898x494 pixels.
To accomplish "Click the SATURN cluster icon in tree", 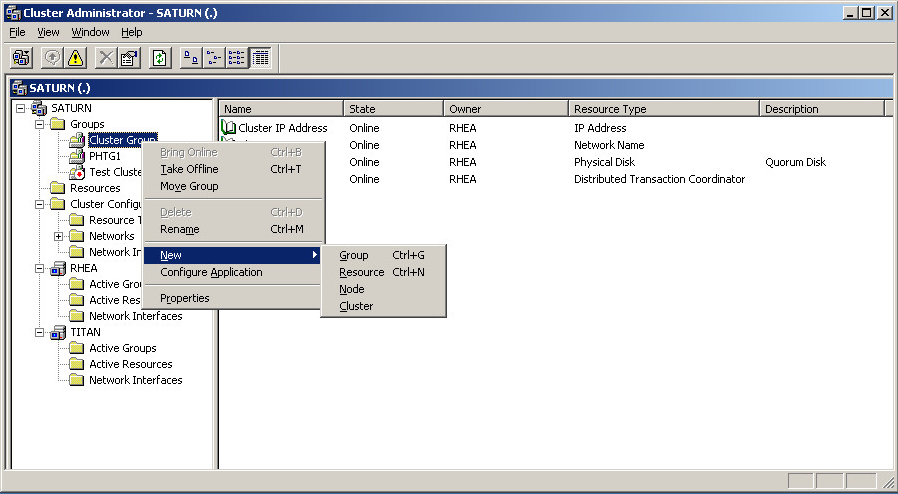I will pos(39,108).
